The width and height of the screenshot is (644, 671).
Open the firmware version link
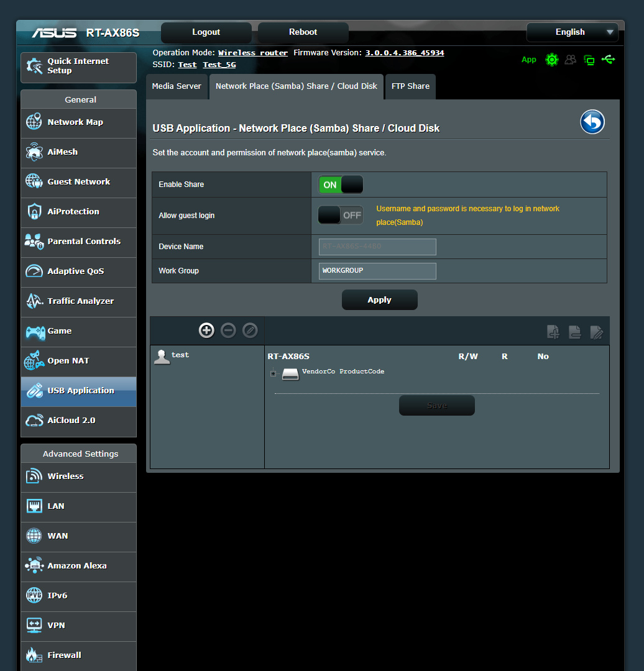coord(405,53)
